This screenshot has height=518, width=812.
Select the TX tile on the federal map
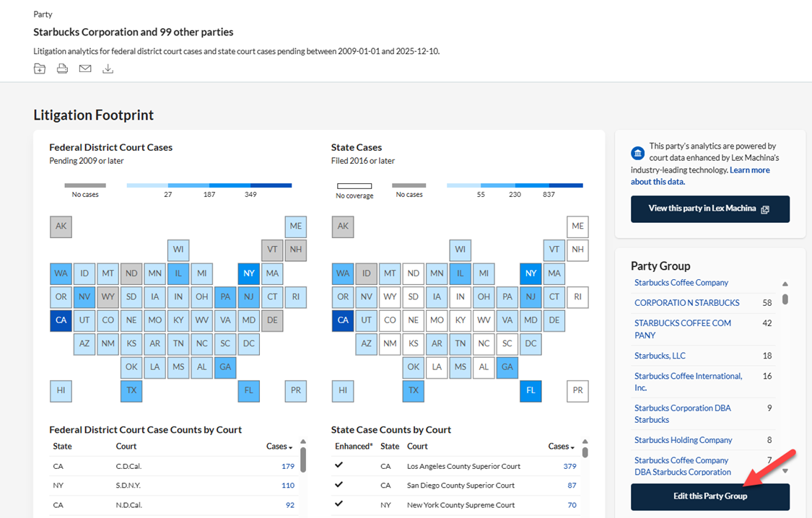131,391
